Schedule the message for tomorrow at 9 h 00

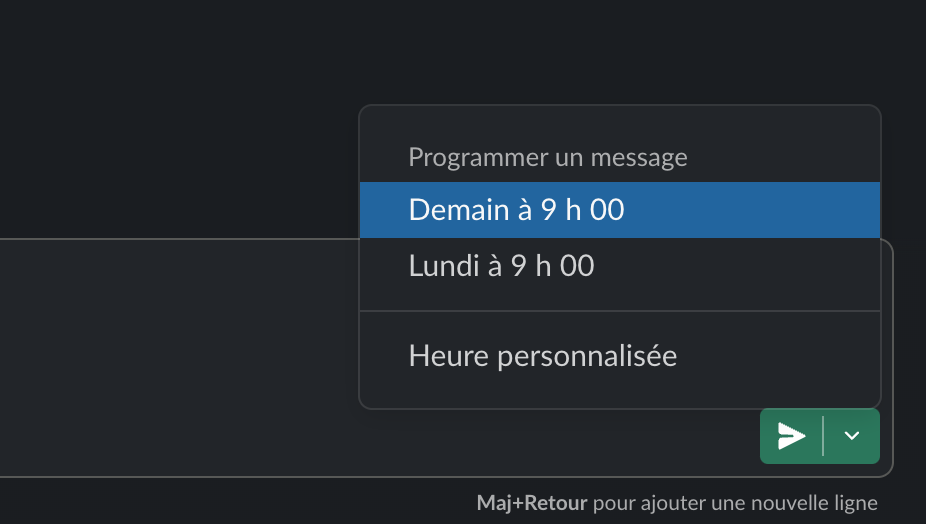517,210
